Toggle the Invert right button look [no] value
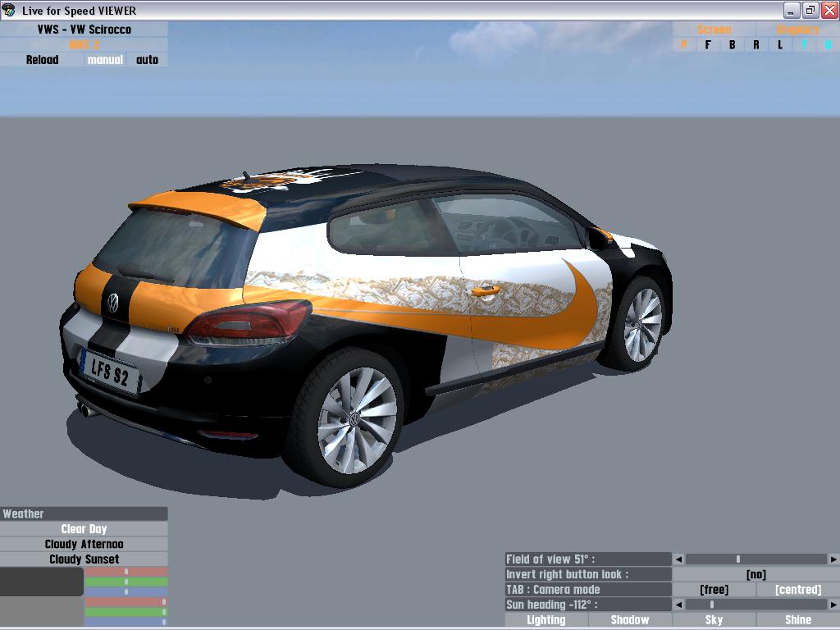 pyautogui.click(x=756, y=574)
